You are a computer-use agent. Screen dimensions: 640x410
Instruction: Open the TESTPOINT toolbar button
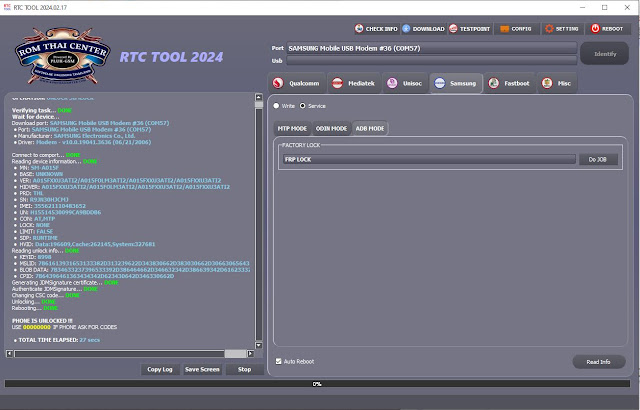pyautogui.click(x=470, y=29)
